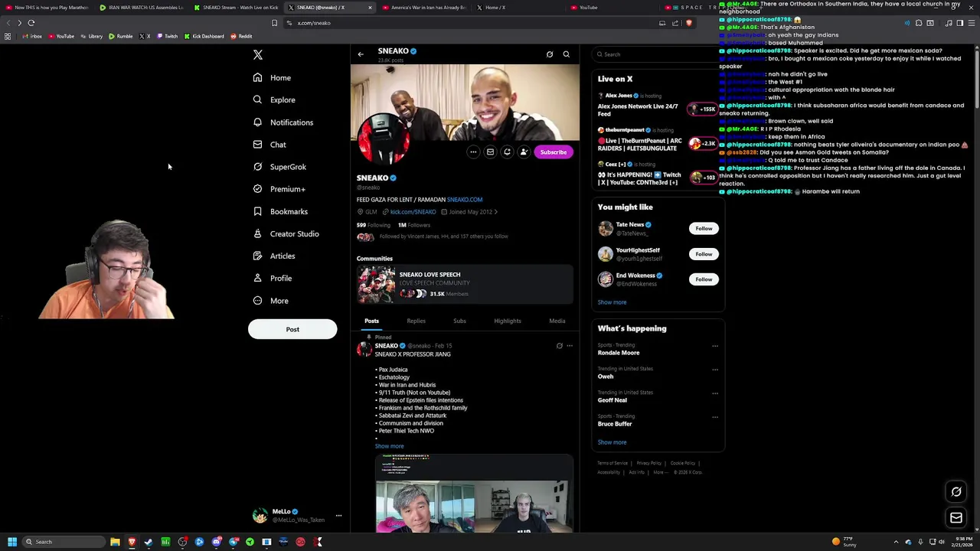Open File Explorer from the taskbar
The height and width of the screenshot is (551, 980).
(115, 542)
